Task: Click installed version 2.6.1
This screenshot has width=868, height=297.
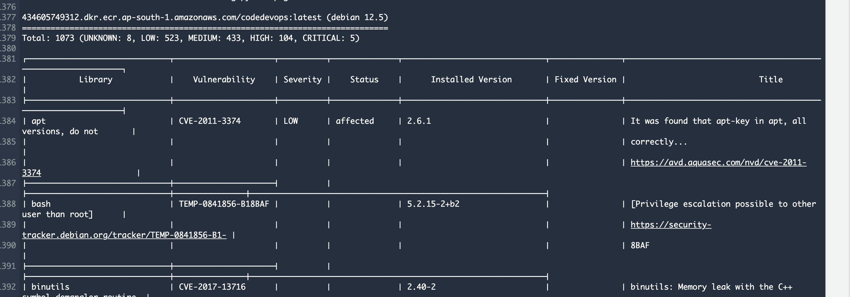Action: [419, 121]
